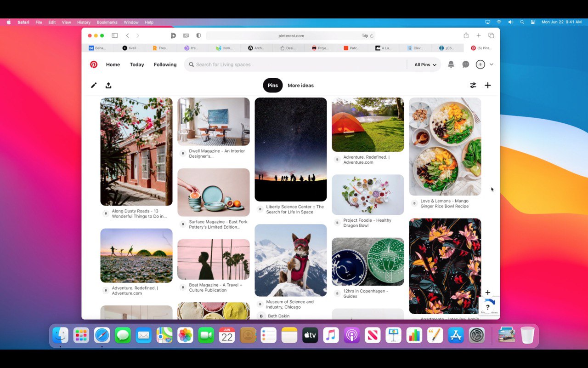Switch to the Arch... browser tab
The image size is (588, 368).
coord(256,48)
